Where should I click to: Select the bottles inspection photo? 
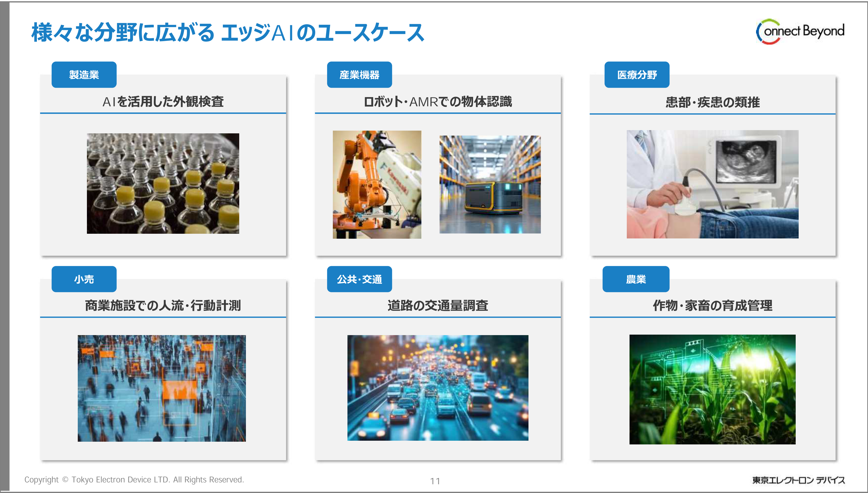[163, 183]
